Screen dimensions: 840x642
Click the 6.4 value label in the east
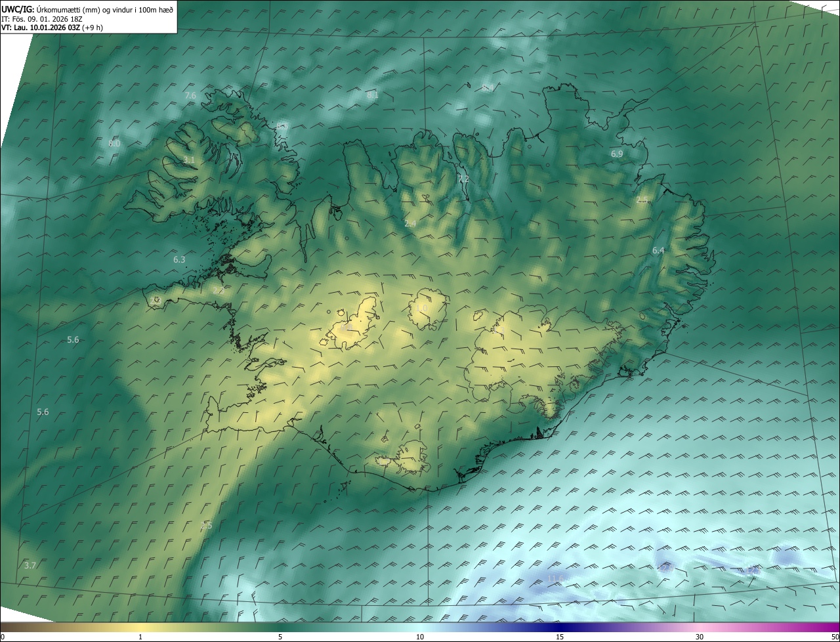click(658, 251)
